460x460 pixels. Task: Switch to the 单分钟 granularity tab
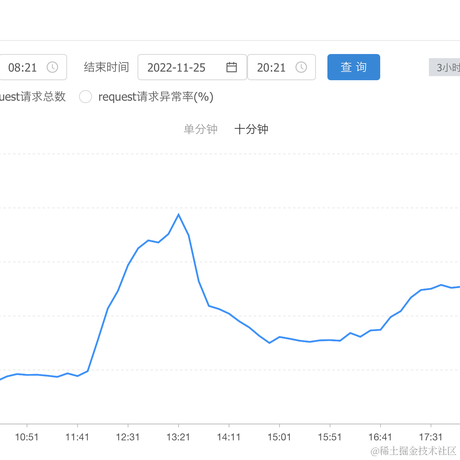click(200, 129)
